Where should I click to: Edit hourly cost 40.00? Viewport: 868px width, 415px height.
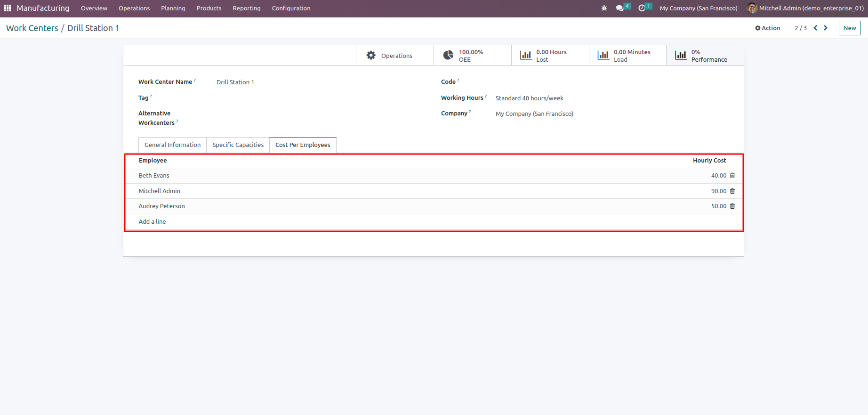tap(719, 175)
